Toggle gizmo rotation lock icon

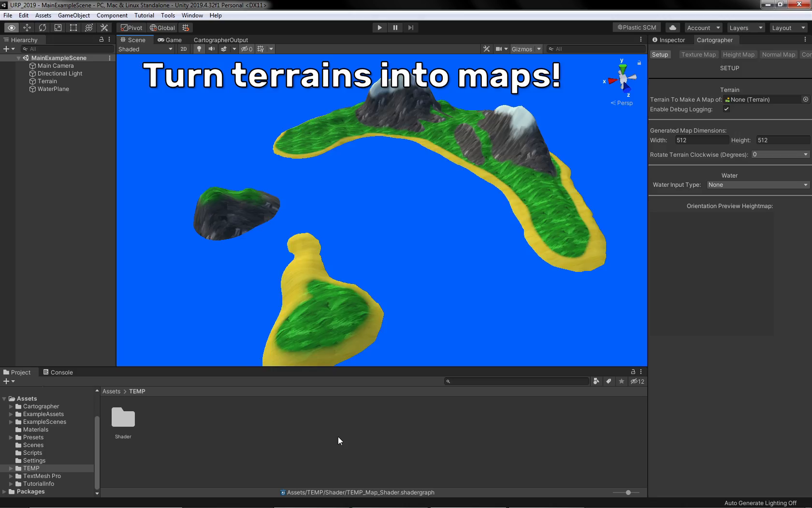click(639, 63)
